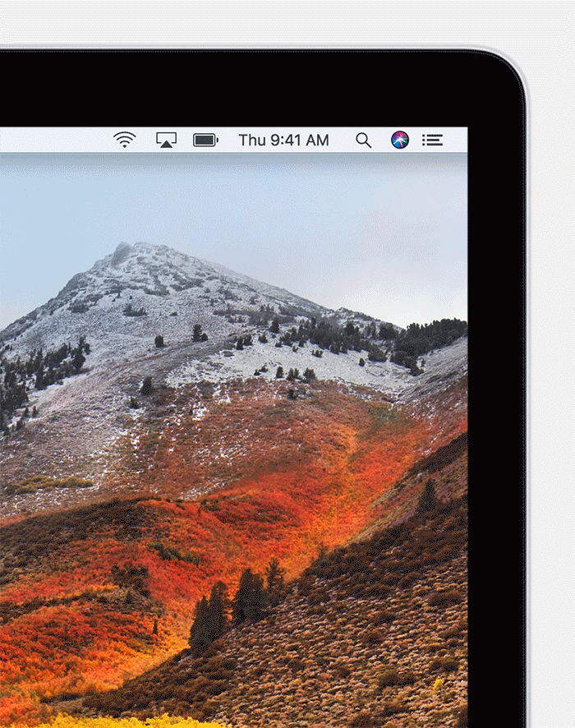The image size is (575, 728).
Task: Click the black display bezel on right
Action: (495, 411)
